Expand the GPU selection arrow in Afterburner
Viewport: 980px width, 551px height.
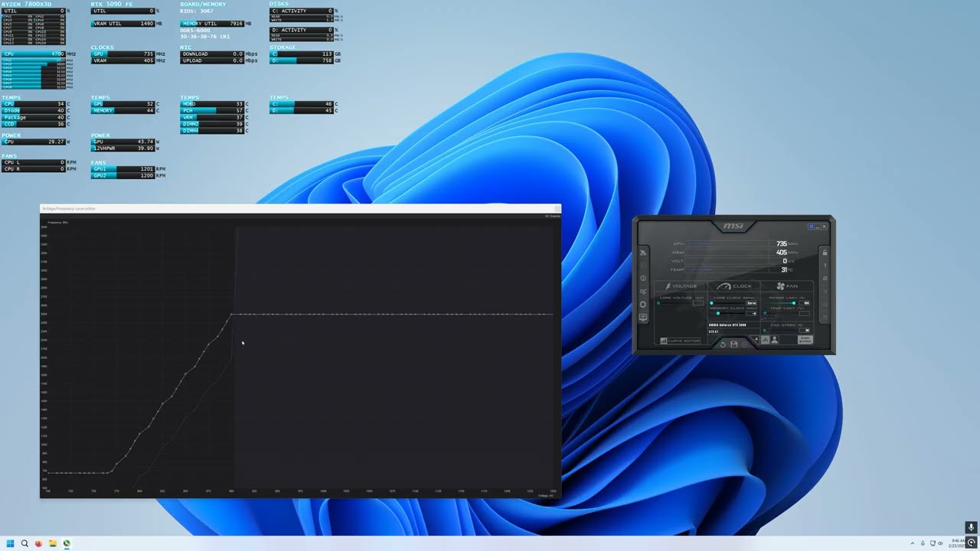(x=756, y=339)
